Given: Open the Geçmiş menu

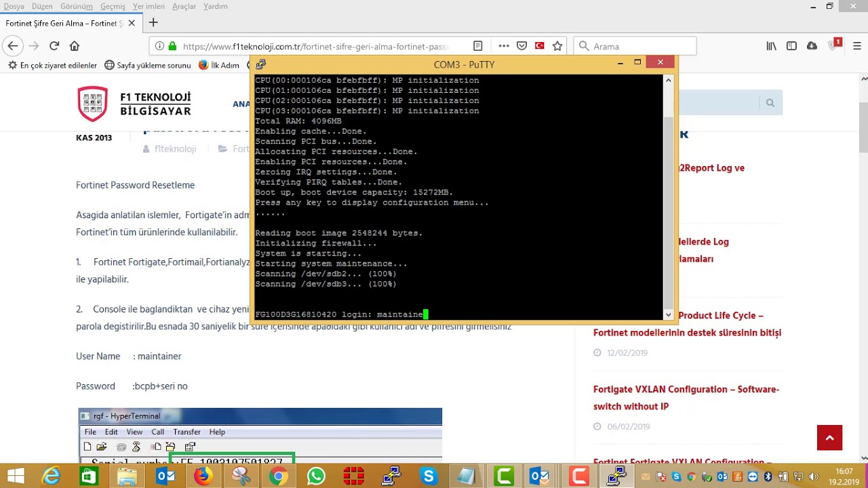Looking at the screenshot, I should (x=113, y=6).
